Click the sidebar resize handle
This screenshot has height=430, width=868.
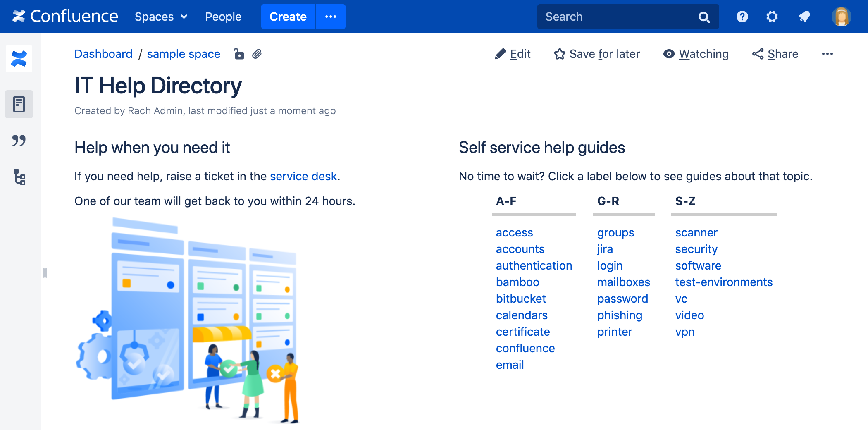point(45,273)
